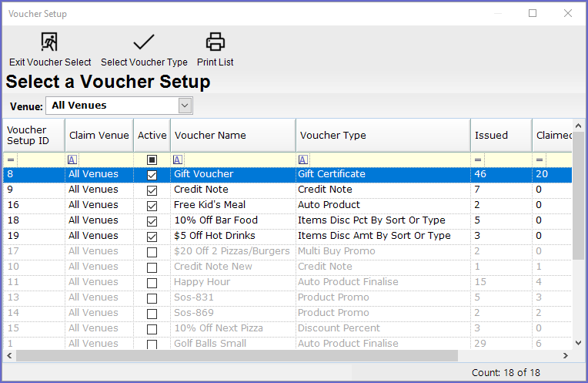Maximize the Voucher Setup window
The height and width of the screenshot is (383, 588).
[533, 13]
